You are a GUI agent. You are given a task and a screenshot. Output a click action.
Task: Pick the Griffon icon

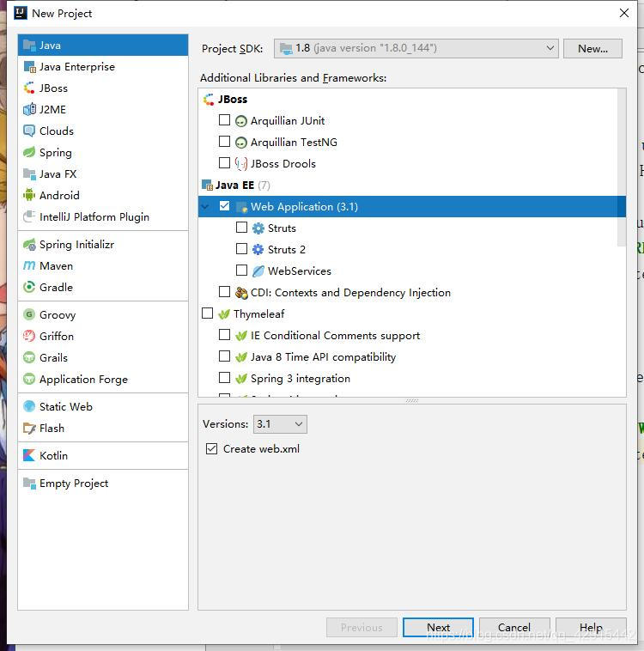tap(29, 336)
